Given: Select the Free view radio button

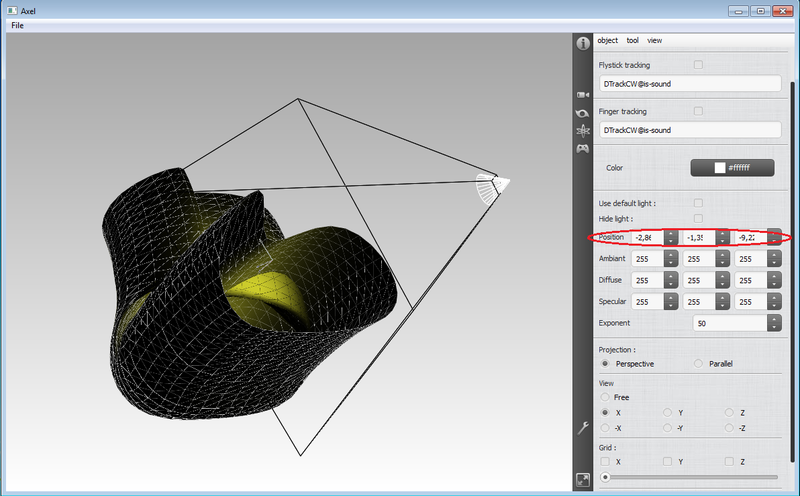Looking at the screenshot, I should 605,397.
